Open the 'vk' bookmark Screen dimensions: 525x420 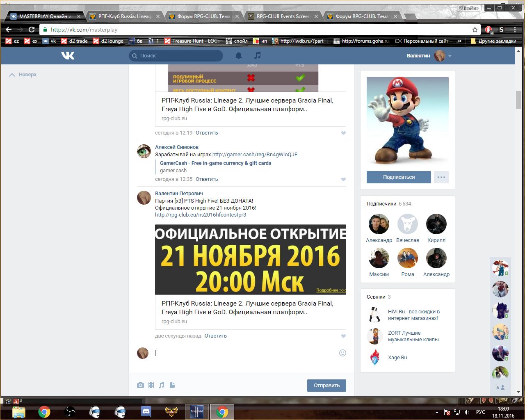[x=49, y=41]
